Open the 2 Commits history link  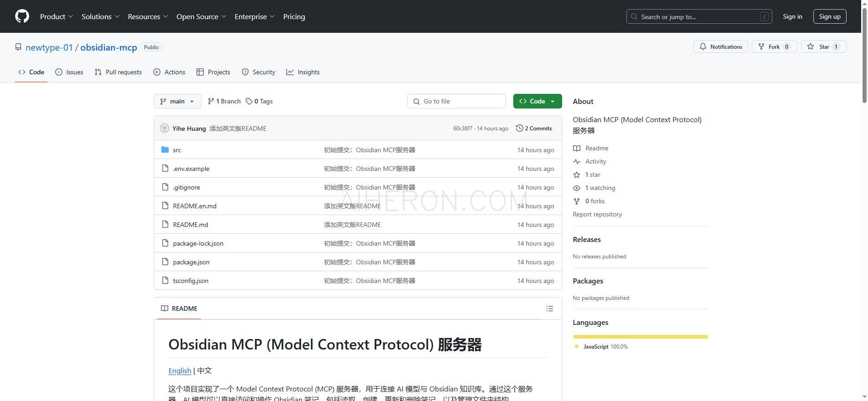click(x=534, y=129)
